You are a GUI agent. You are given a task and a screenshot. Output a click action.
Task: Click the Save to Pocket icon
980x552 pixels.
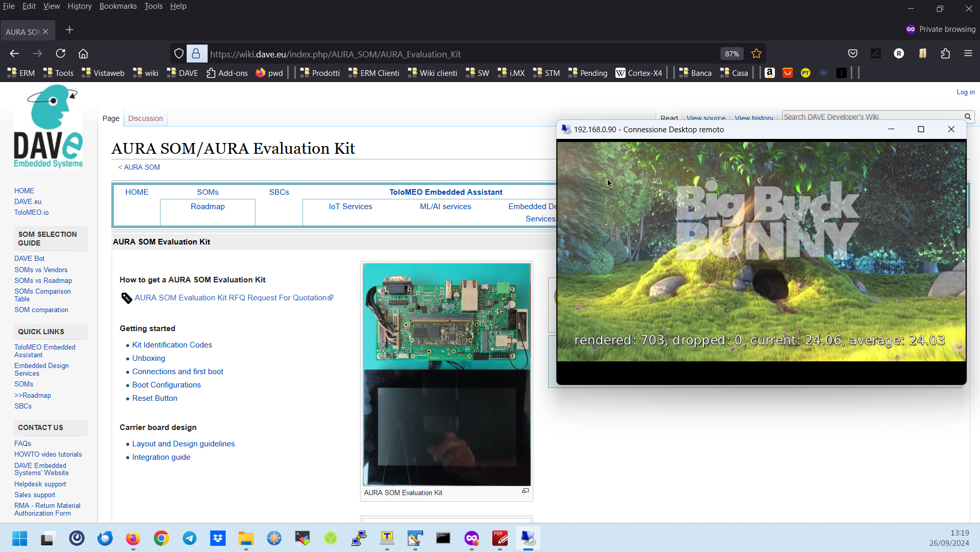852,54
